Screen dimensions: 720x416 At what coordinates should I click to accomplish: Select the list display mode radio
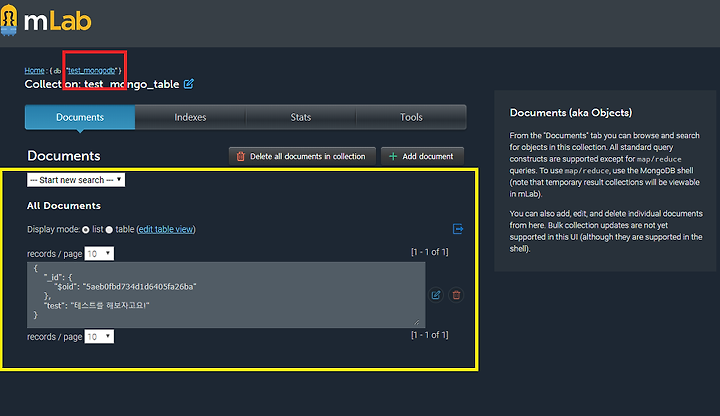86,230
